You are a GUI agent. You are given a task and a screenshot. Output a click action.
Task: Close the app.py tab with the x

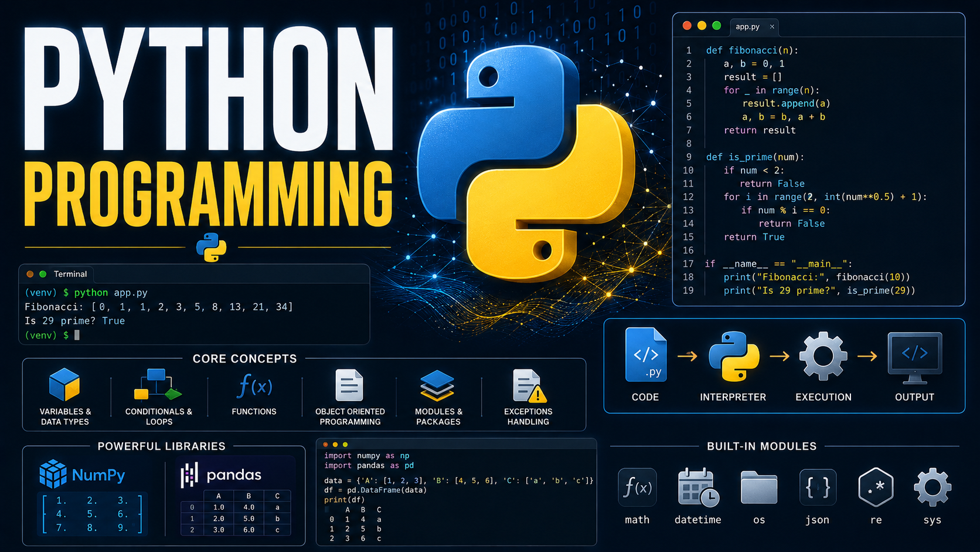(772, 26)
